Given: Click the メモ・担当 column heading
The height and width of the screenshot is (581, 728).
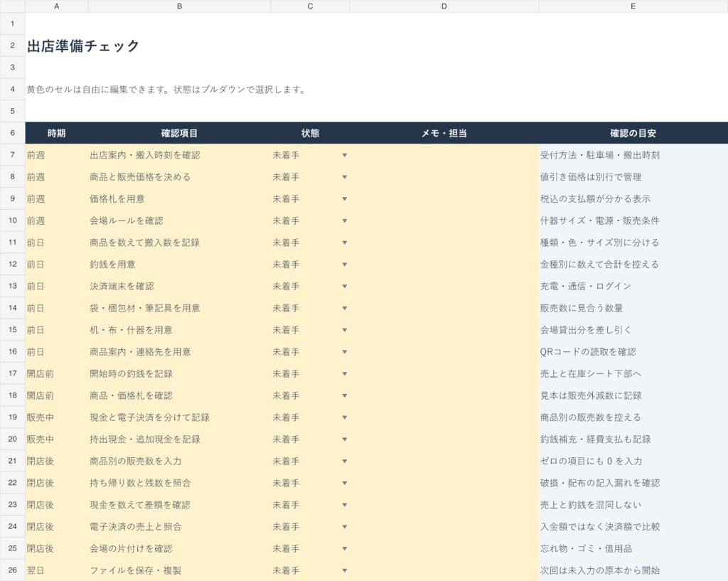Looking at the screenshot, I should click(444, 133).
